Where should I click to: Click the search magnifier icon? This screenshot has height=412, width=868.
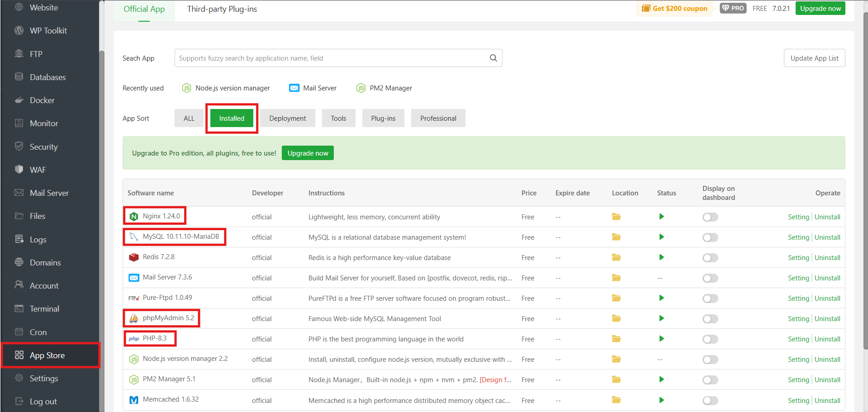pyautogui.click(x=493, y=58)
